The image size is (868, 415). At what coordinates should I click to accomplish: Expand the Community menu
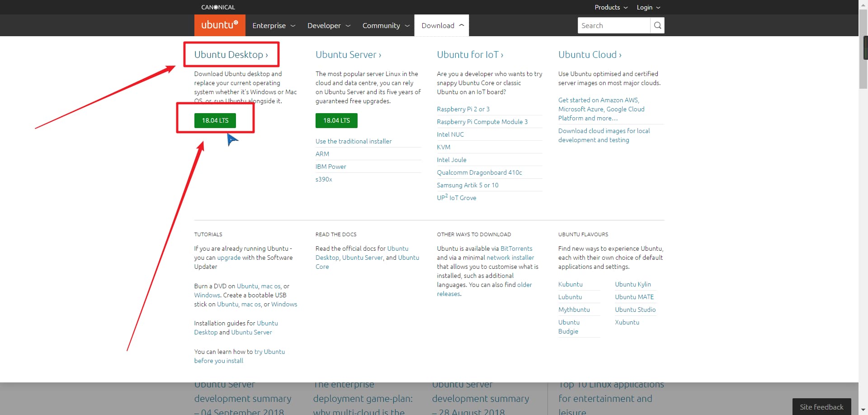coord(386,25)
